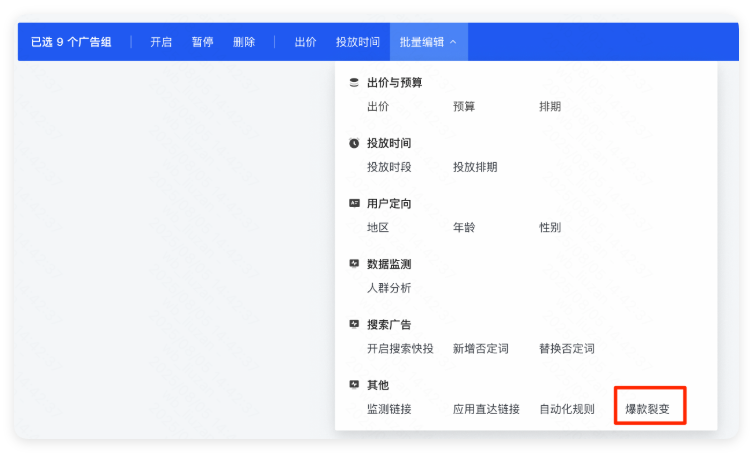The image size is (753, 453).
Task: Click the clock icon beside 投放时间 heading
Action: tap(354, 143)
